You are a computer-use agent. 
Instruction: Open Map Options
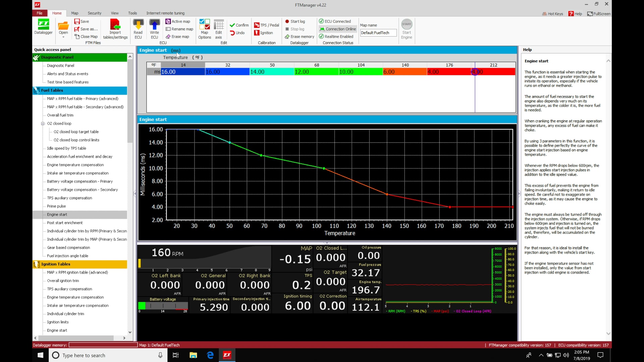tap(204, 28)
